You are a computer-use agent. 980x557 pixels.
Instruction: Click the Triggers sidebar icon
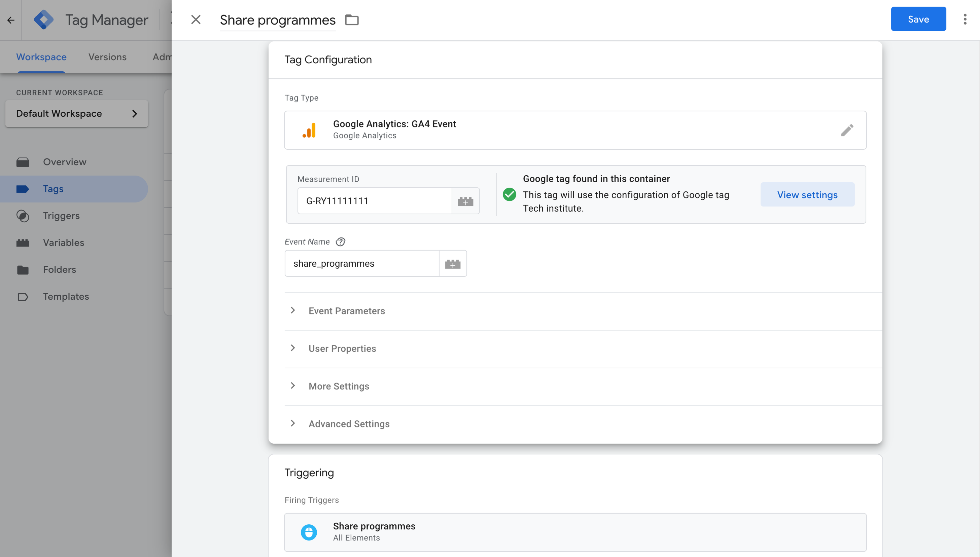23,216
